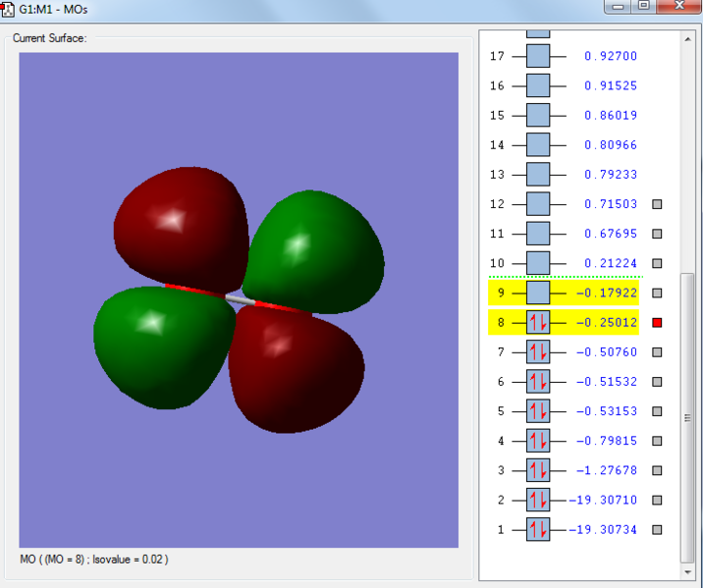Toggle surface checkbox for orbital 11

tap(657, 234)
